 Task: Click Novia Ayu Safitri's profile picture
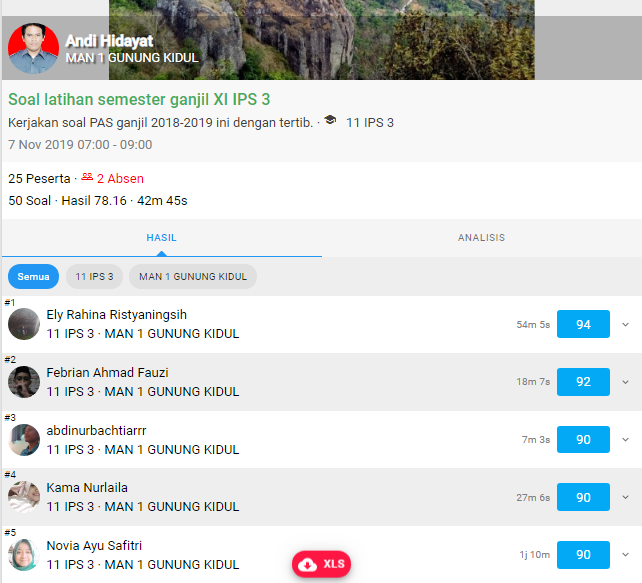coord(24,555)
